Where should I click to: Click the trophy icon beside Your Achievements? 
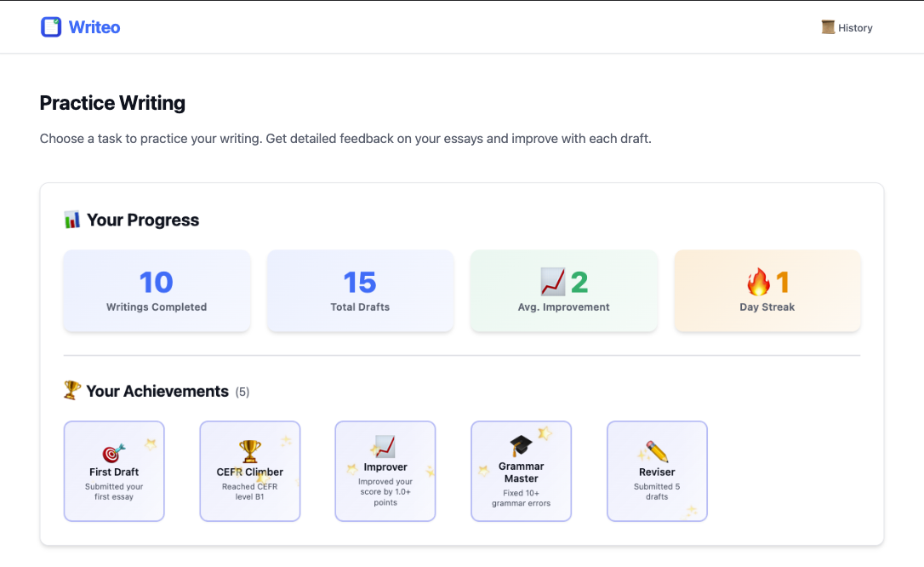(72, 391)
